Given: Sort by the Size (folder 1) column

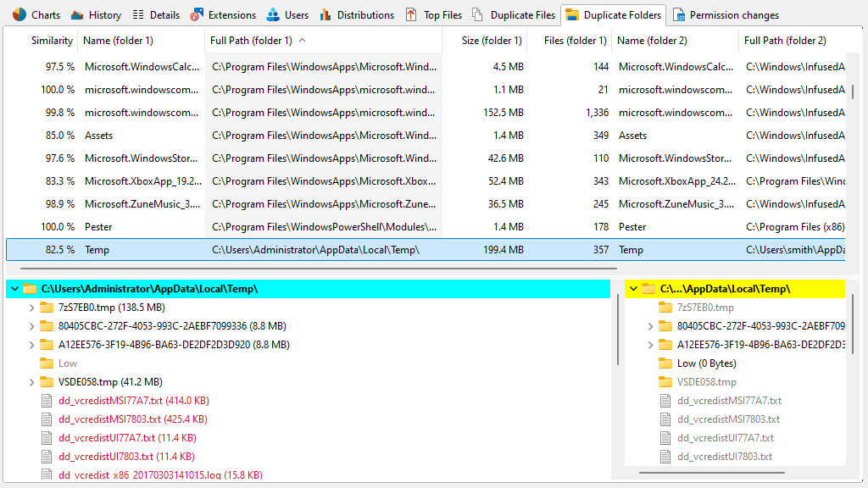Looking at the screenshot, I should click(492, 40).
